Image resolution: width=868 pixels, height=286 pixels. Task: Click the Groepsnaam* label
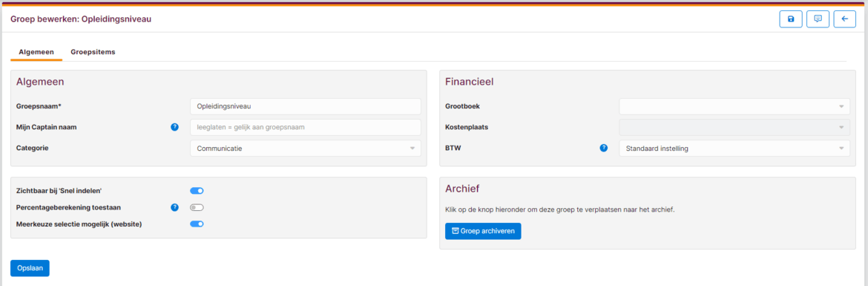[38, 106]
